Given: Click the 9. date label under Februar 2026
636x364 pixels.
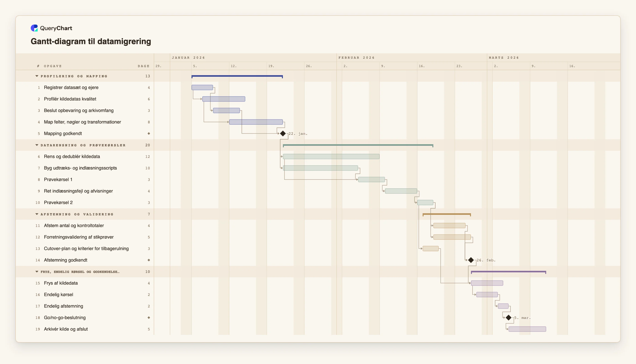Looking at the screenshot, I should click(383, 66).
